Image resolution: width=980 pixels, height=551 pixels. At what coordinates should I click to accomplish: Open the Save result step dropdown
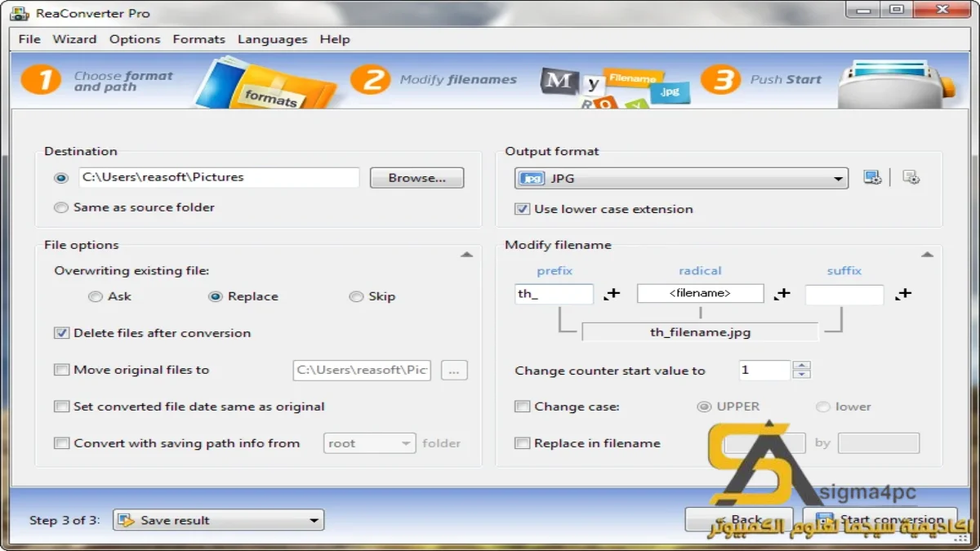point(218,520)
